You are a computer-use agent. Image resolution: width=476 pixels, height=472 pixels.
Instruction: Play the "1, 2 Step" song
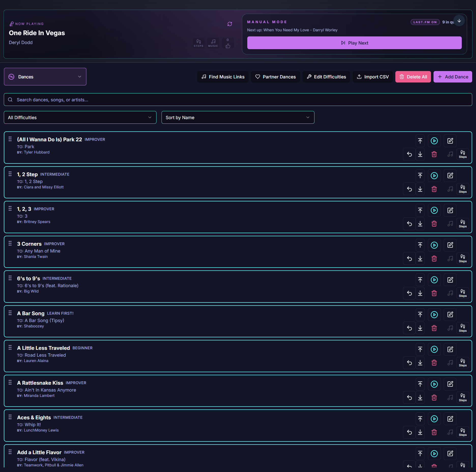click(434, 176)
